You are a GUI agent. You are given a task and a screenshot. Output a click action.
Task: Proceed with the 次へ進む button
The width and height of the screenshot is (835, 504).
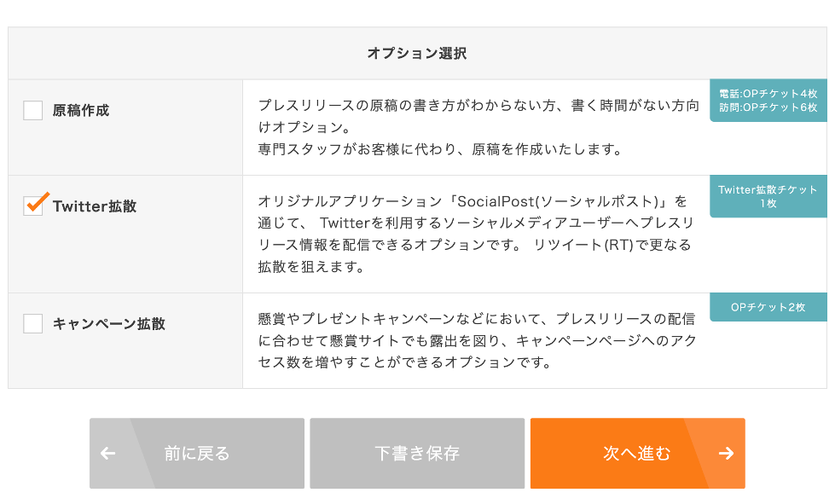[636, 454]
